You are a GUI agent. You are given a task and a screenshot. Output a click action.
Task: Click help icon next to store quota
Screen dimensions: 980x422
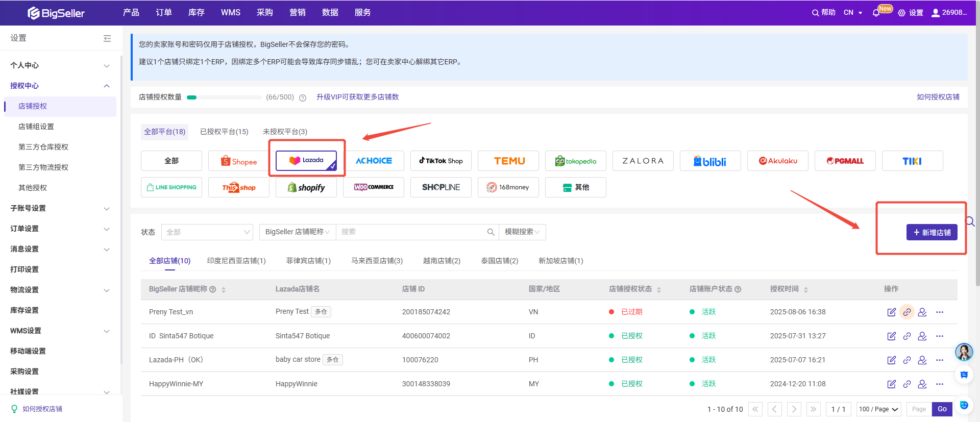point(303,97)
